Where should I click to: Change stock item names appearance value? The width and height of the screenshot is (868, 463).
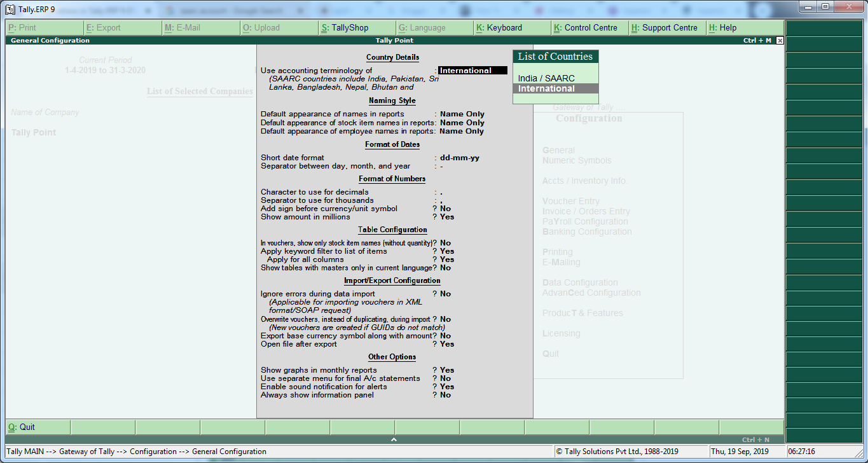(462, 123)
